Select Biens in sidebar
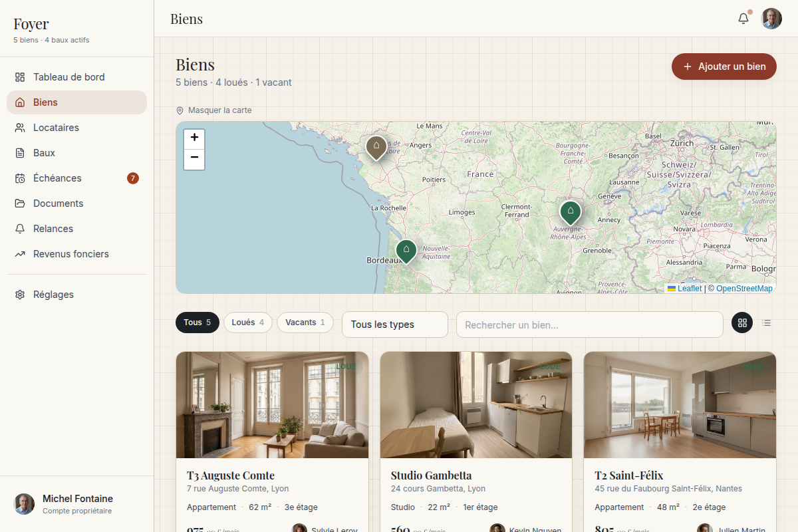 76,102
